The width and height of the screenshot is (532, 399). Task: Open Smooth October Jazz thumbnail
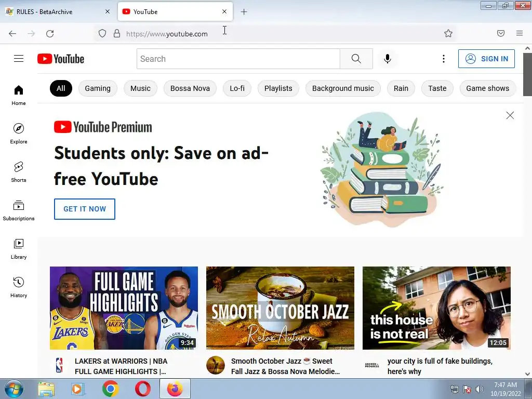[280, 308]
